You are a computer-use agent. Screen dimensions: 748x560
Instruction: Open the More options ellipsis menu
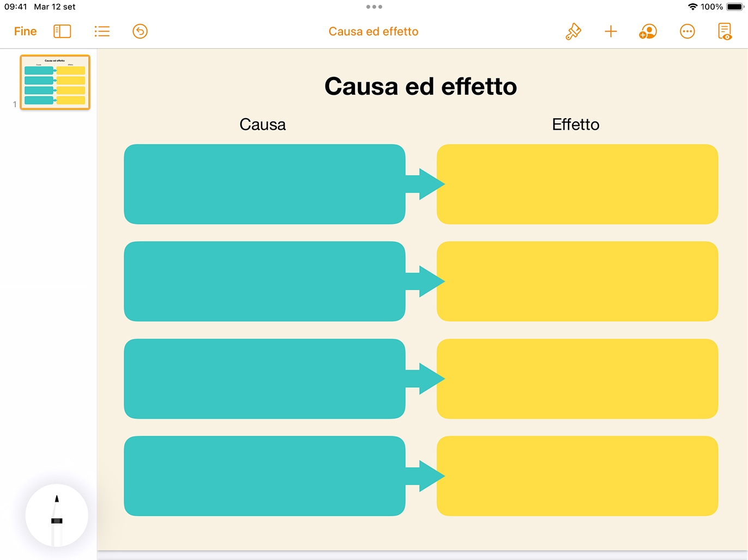687,32
